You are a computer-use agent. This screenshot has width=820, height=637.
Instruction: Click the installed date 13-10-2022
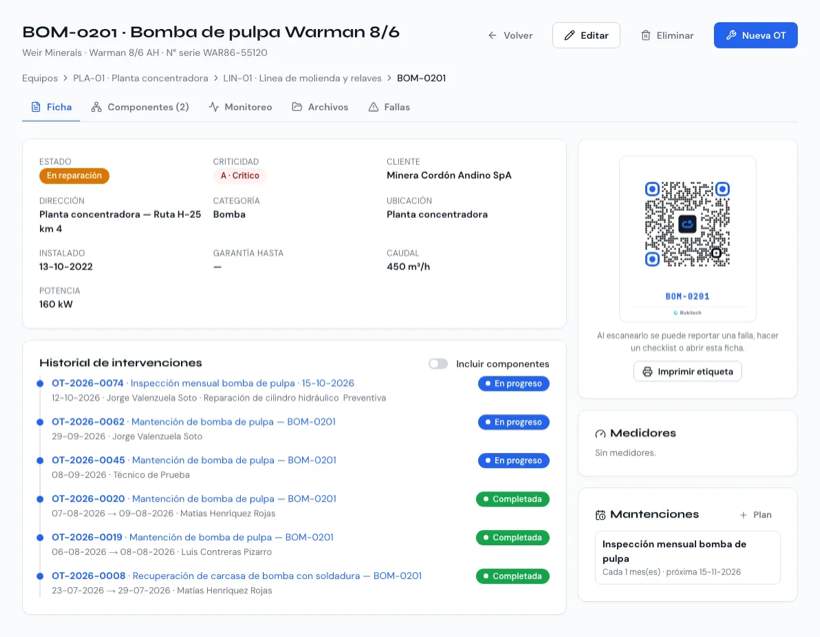pos(66,267)
